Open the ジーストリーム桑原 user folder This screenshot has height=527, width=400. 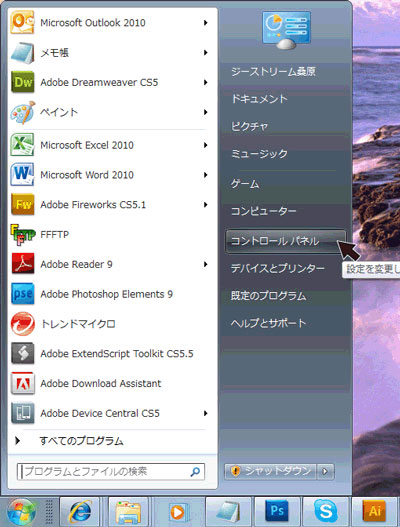pos(273,71)
